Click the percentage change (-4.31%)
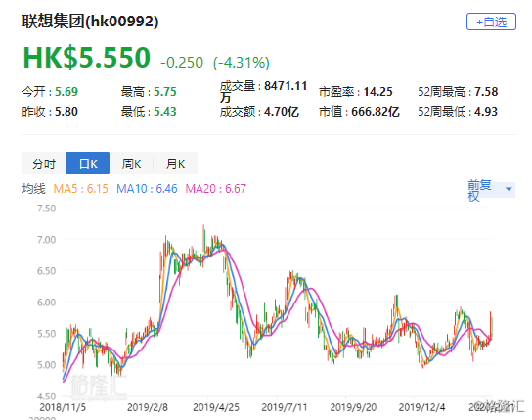This screenshot has height=420, width=532. (242, 63)
